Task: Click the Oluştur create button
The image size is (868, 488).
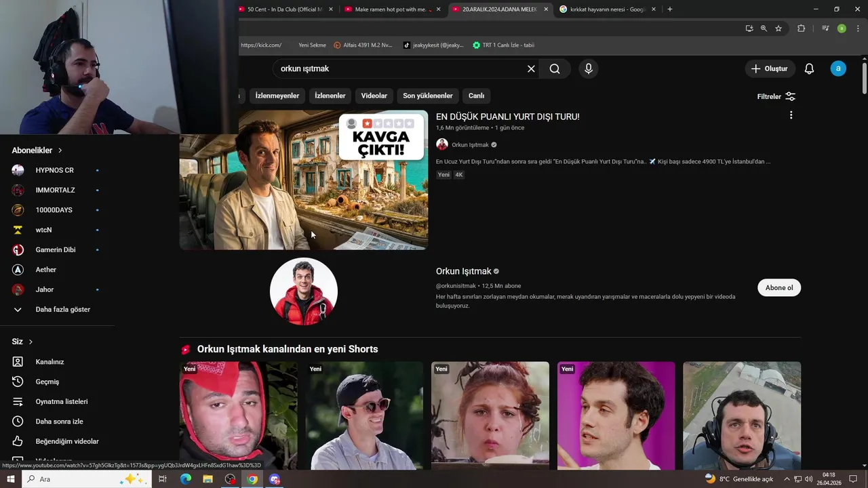Action: (x=770, y=68)
